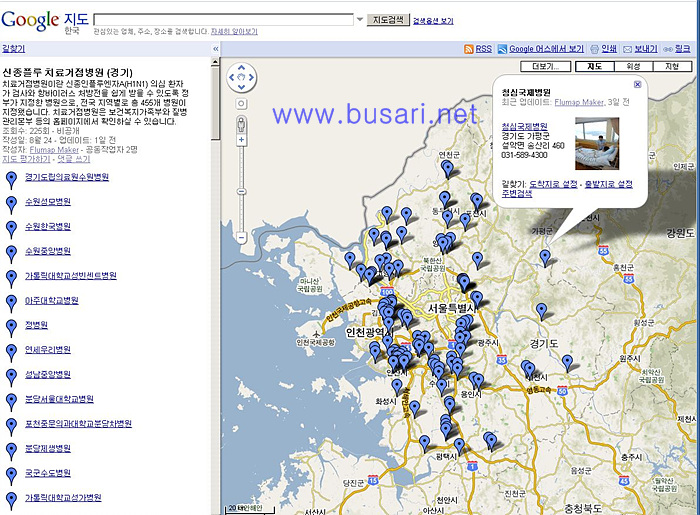Pan the map right with arrow
The height and width of the screenshot is (515, 700).
252,77
